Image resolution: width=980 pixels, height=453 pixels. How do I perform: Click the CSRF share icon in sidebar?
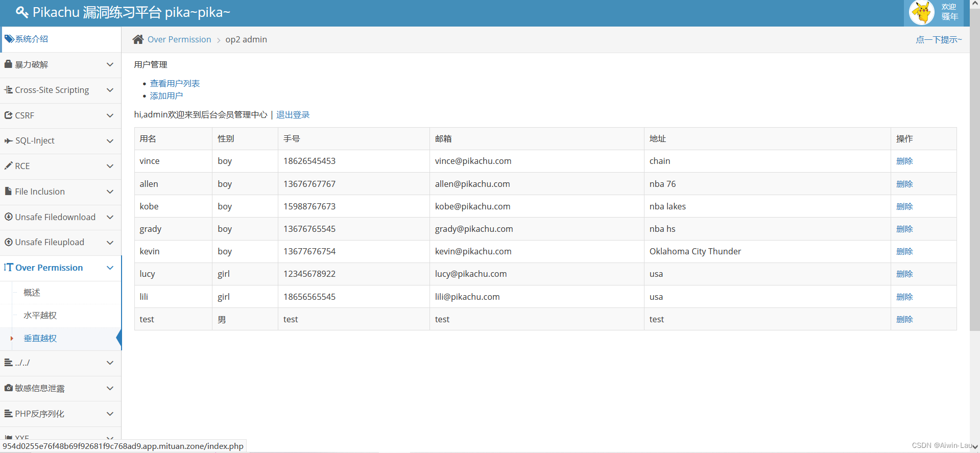(x=8, y=115)
